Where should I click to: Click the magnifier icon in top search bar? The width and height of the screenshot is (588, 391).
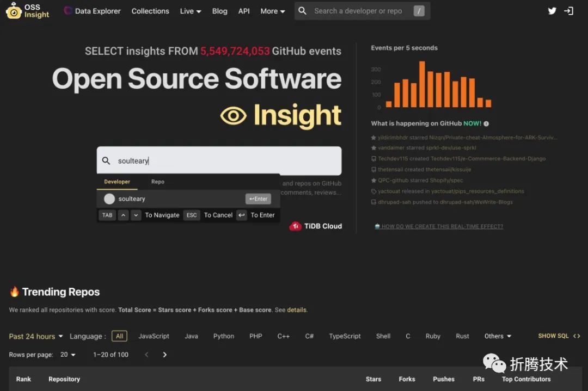(302, 11)
